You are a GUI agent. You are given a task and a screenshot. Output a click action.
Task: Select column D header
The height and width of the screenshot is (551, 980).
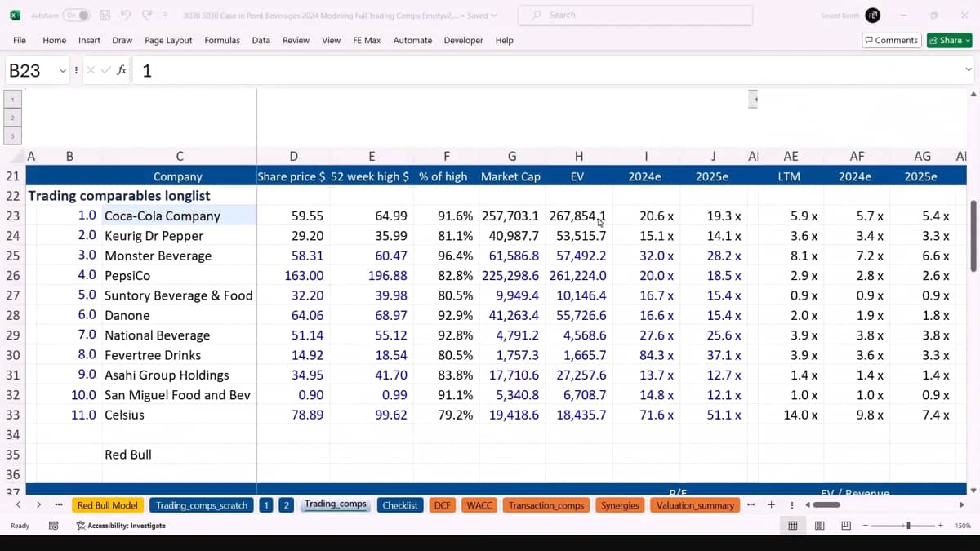click(x=294, y=156)
